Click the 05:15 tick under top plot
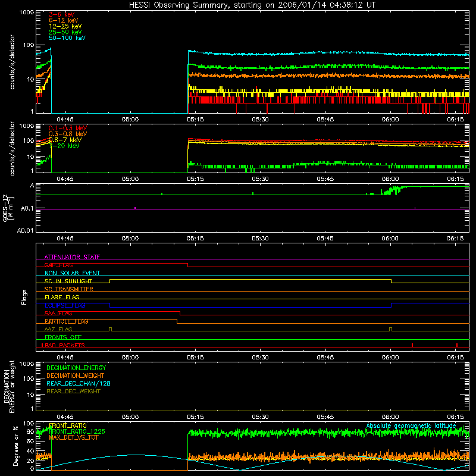The height and width of the screenshot is (476, 476). 195,120
